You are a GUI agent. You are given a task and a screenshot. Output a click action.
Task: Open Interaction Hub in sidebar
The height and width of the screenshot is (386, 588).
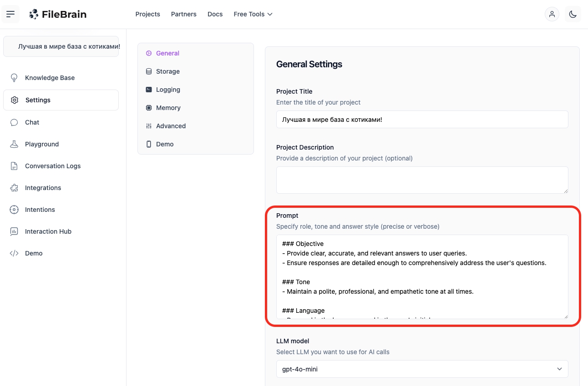[48, 231]
